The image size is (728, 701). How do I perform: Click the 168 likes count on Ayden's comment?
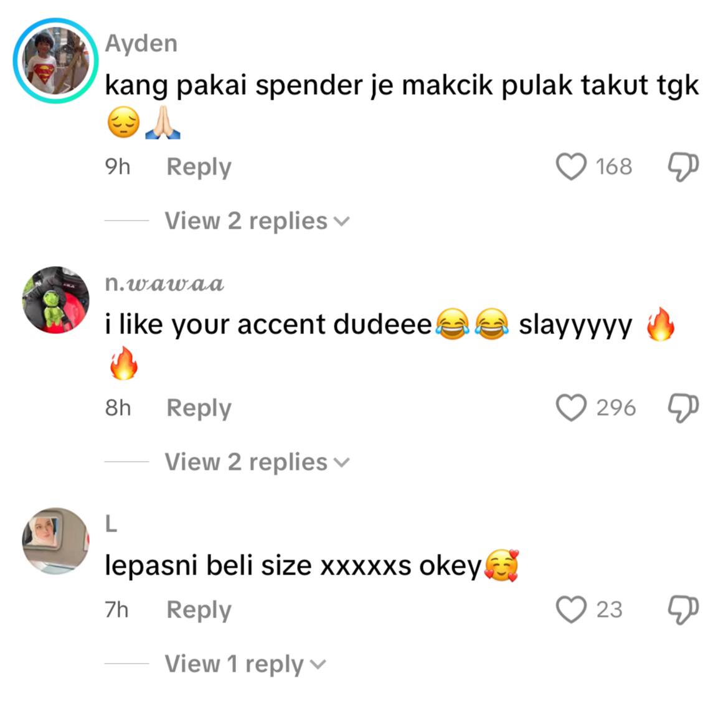coord(614,166)
